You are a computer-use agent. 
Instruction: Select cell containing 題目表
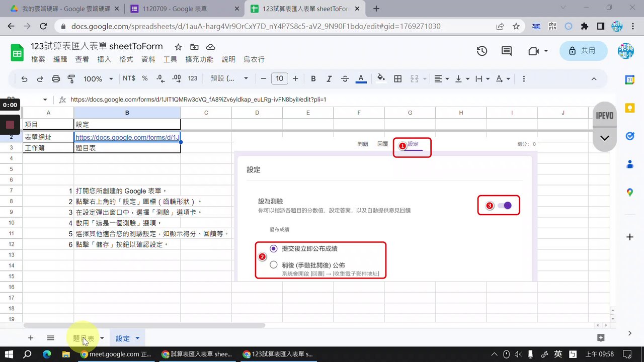point(127,148)
